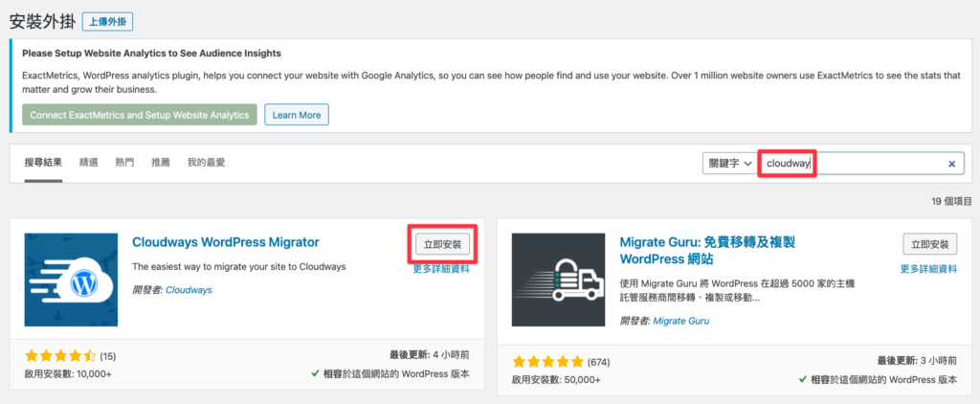Open 更多詳細資料 for Cloudways Migrator
This screenshot has width=980, height=404.
coord(440,270)
